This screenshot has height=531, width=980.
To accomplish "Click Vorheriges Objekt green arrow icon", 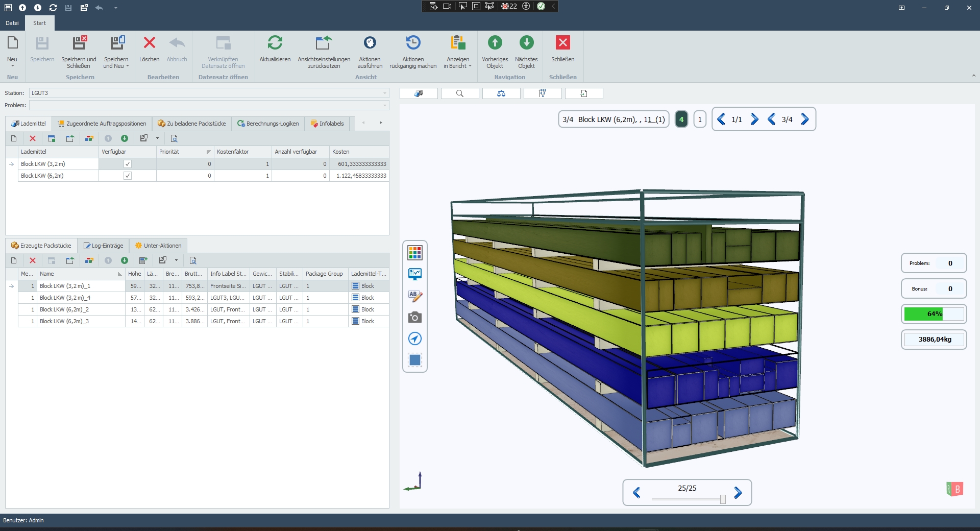I will [x=495, y=43].
